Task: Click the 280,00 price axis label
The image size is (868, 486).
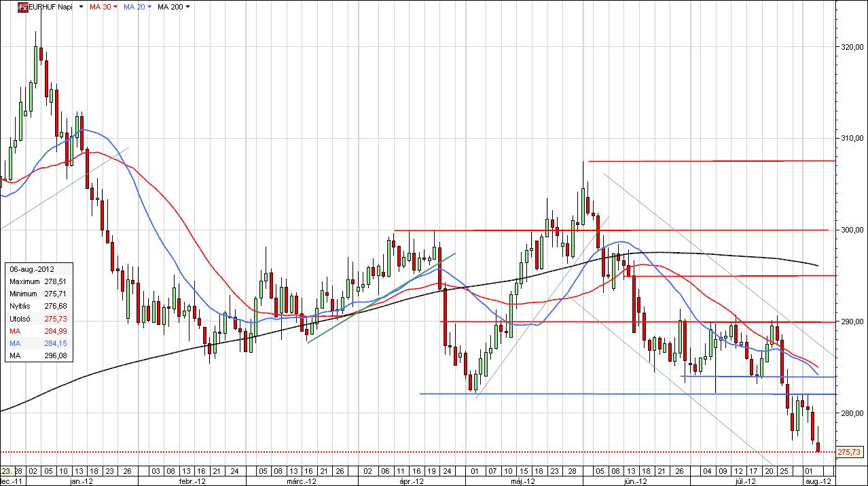Action: 851,413
